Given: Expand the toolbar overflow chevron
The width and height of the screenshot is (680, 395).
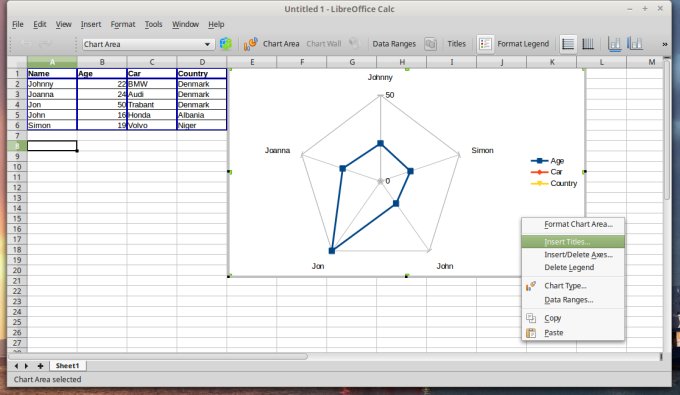Looking at the screenshot, I should [x=664, y=44].
